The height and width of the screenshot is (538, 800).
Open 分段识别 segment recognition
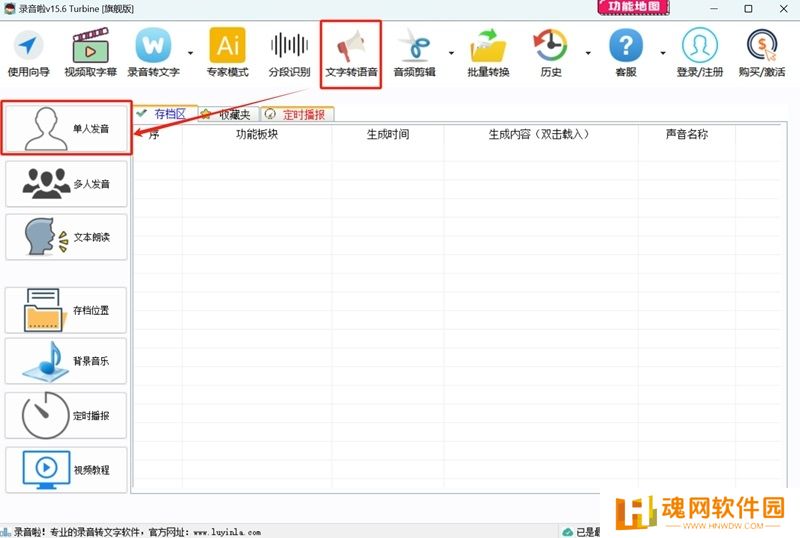[x=289, y=54]
